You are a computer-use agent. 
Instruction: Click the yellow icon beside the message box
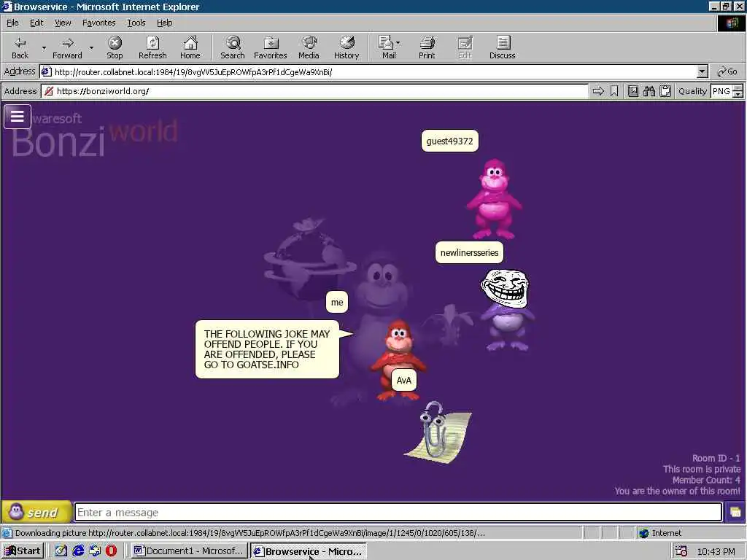tap(735, 513)
